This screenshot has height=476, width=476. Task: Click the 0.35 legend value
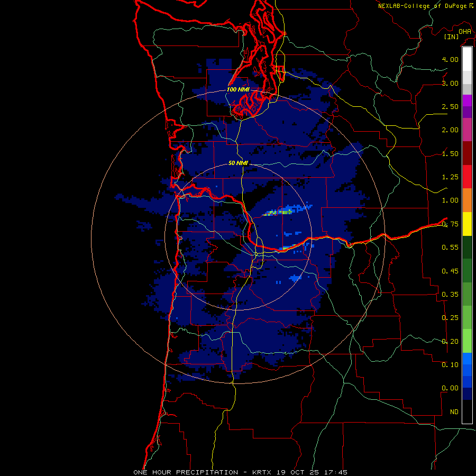450,295
